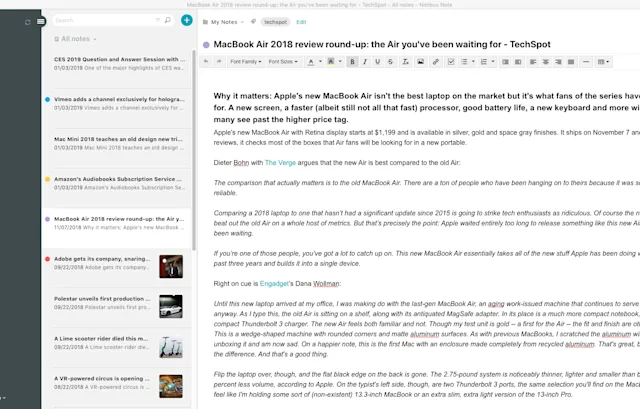
Task: Open the search filter funnel
Action: (x=158, y=20)
